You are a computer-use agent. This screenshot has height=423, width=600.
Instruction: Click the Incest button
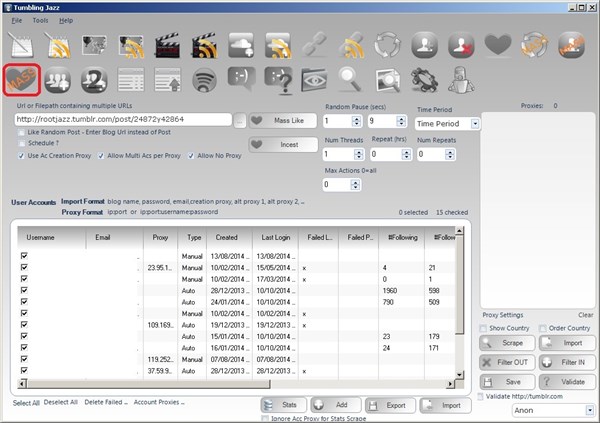pos(283,145)
